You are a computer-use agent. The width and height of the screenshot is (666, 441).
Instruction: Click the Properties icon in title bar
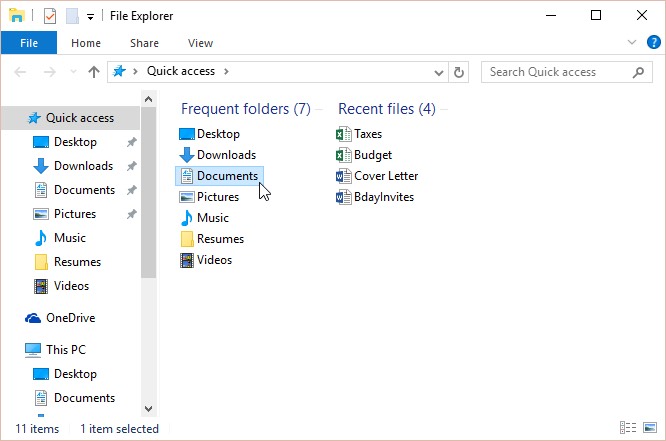50,16
